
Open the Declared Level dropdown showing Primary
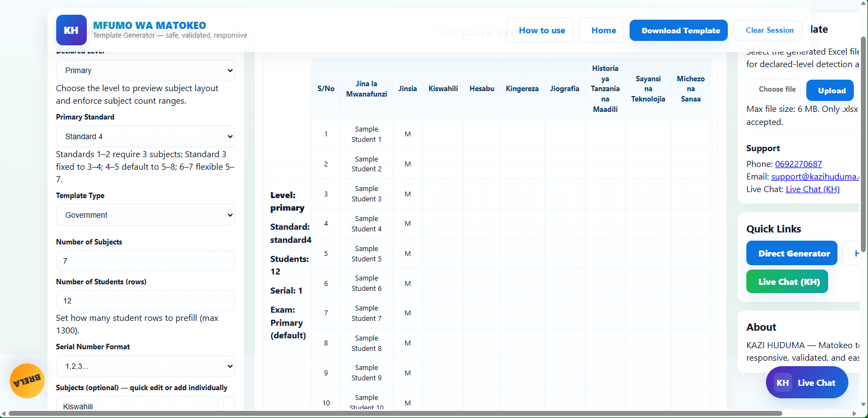tap(146, 70)
